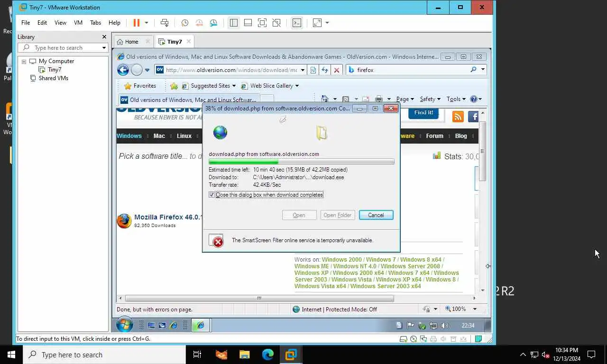607x364 pixels.
Task: Cancel the download
Action: [376, 215]
